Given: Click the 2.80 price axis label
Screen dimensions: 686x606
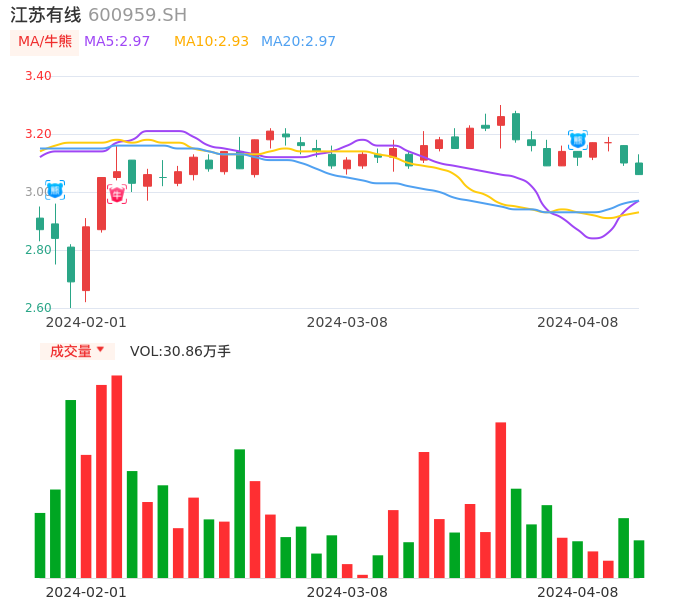Looking at the screenshot, I should (x=38, y=250).
